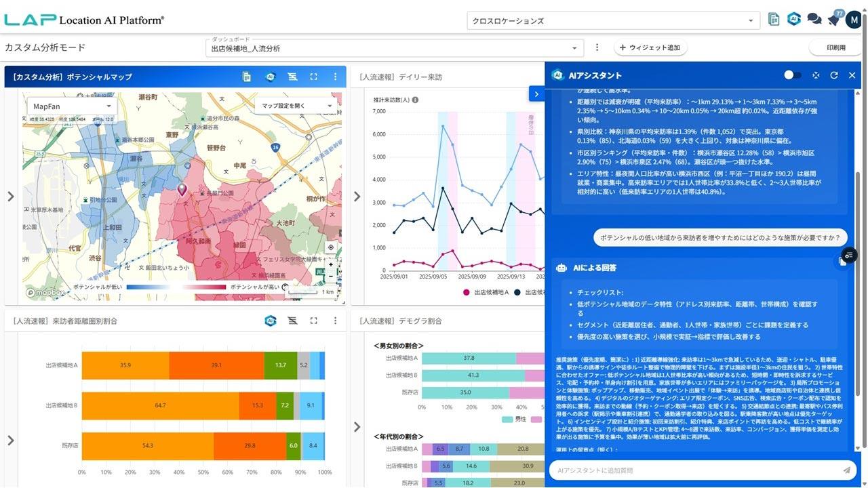Open the chat messages icon in header

coord(814,20)
